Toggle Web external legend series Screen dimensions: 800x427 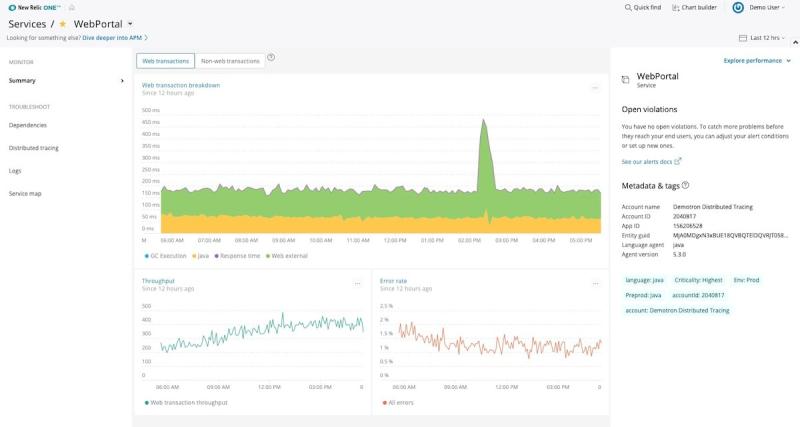[287, 256]
